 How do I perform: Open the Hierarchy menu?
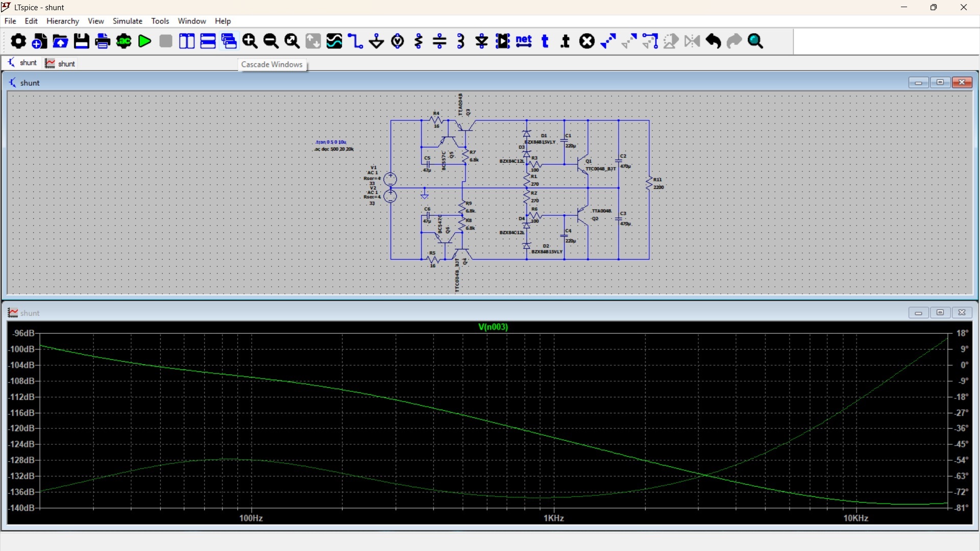coord(62,21)
